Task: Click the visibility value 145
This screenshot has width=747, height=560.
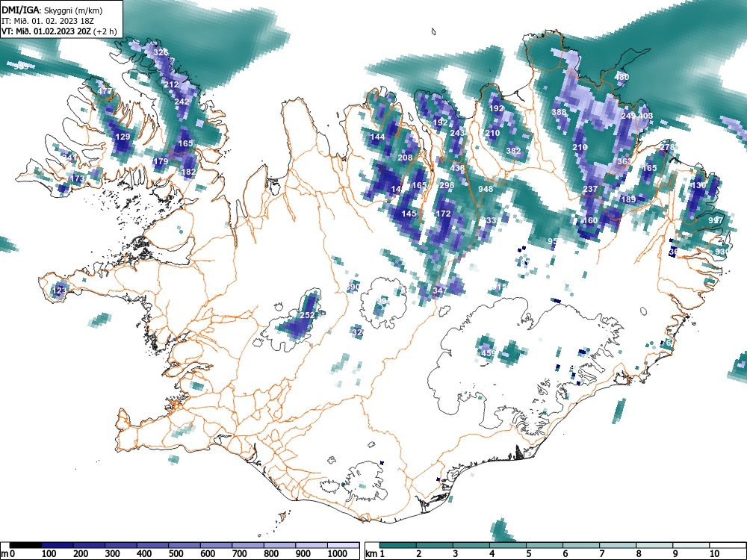Action: point(409,214)
